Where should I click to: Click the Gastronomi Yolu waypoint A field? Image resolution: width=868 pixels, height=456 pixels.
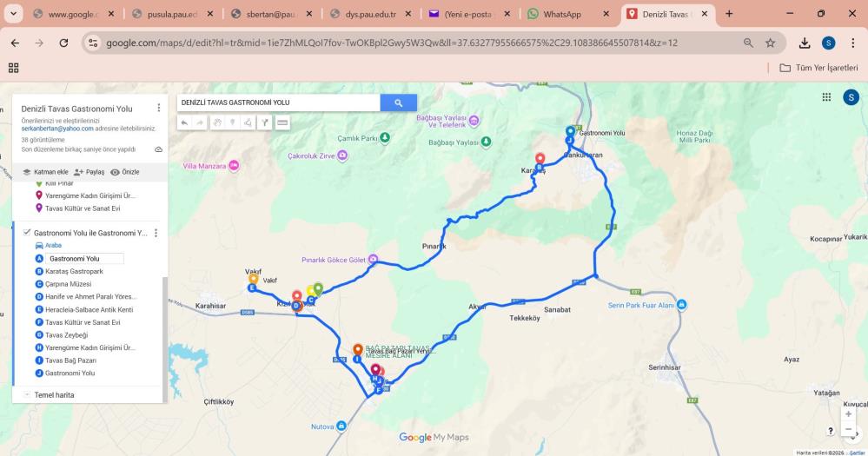click(x=84, y=259)
